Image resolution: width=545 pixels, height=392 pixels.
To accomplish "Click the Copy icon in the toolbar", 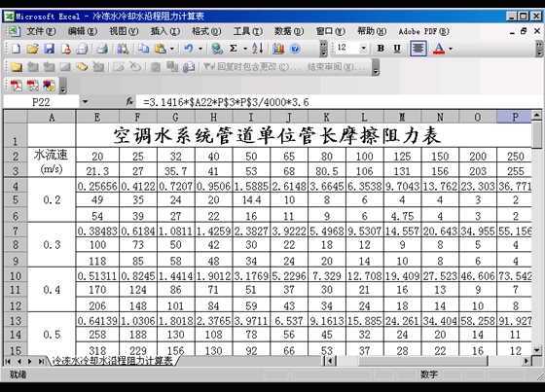I will coord(144,49).
